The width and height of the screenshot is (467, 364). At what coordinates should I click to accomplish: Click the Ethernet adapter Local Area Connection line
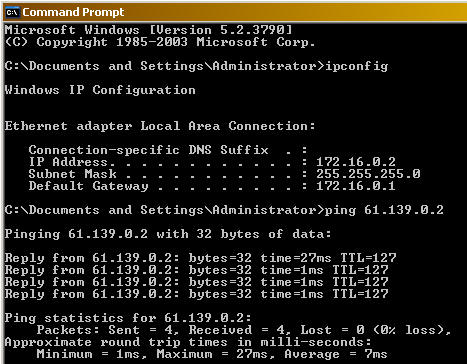[x=160, y=126]
